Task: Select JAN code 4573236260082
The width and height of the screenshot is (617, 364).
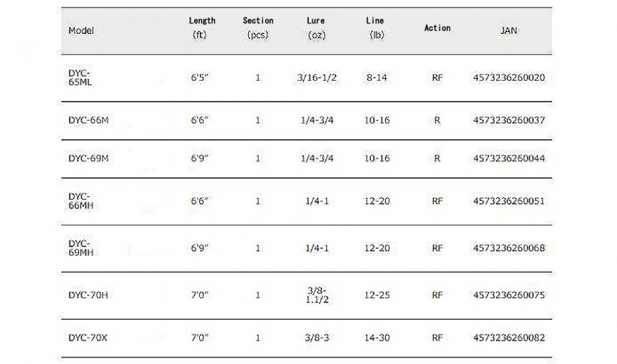Action: tap(509, 338)
